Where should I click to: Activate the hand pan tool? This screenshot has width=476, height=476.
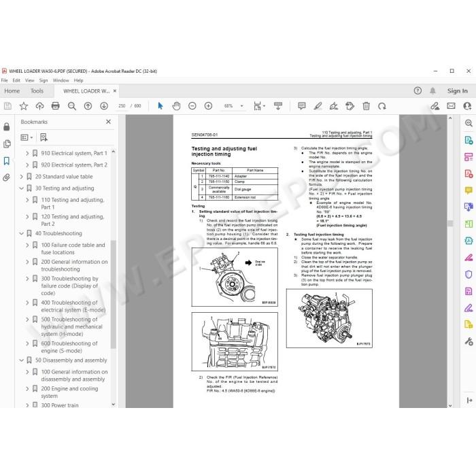pyautogui.click(x=176, y=106)
